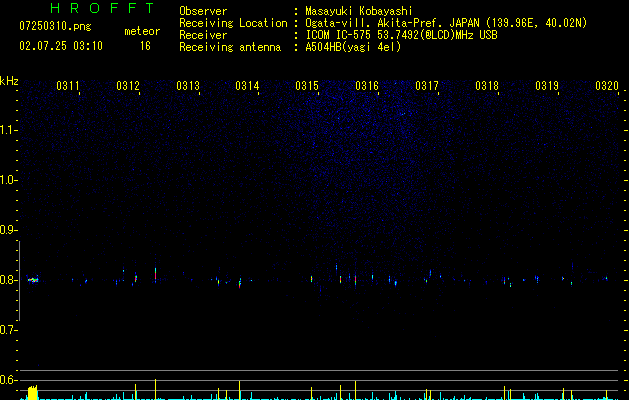This screenshot has width=629, height=400.
Task: Click the 0311 time marker
Action: tap(68, 85)
